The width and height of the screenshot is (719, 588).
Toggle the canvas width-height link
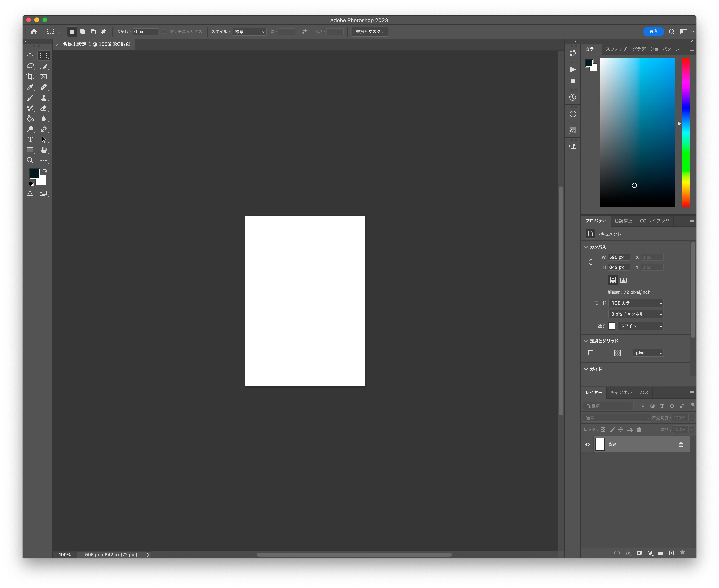591,262
